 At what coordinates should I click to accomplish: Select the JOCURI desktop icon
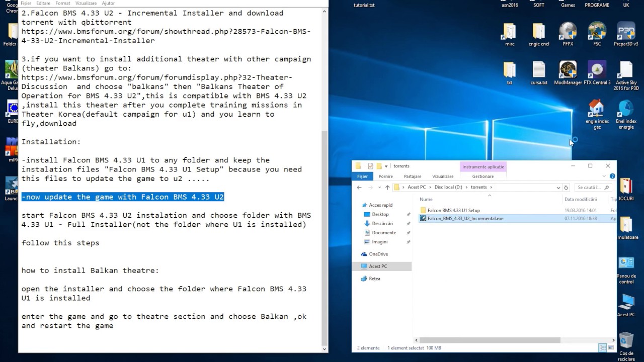click(626, 190)
